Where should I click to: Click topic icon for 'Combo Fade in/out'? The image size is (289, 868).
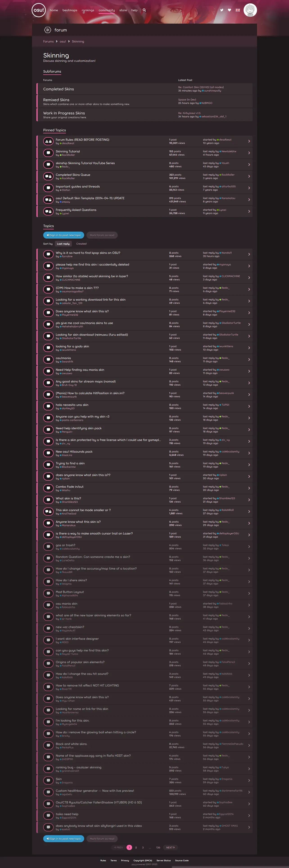click(x=49, y=488)
